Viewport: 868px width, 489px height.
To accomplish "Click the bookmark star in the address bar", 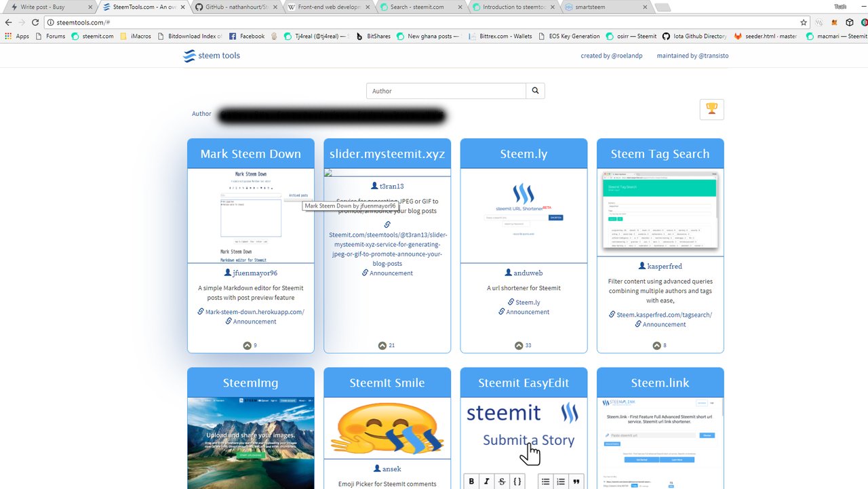I will point(804,22).
